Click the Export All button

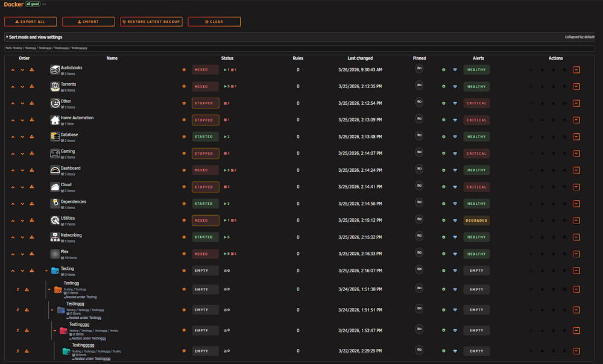(30, 22)
